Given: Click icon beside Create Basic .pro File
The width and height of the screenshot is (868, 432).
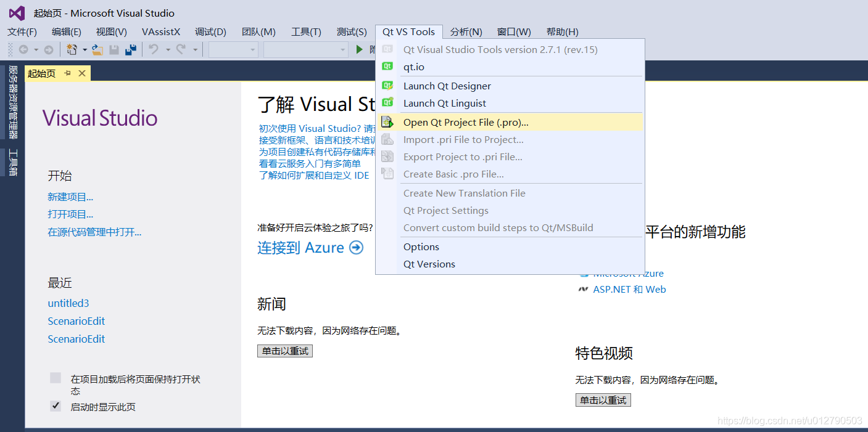Looking at the screenshot, I should point(387,174).
